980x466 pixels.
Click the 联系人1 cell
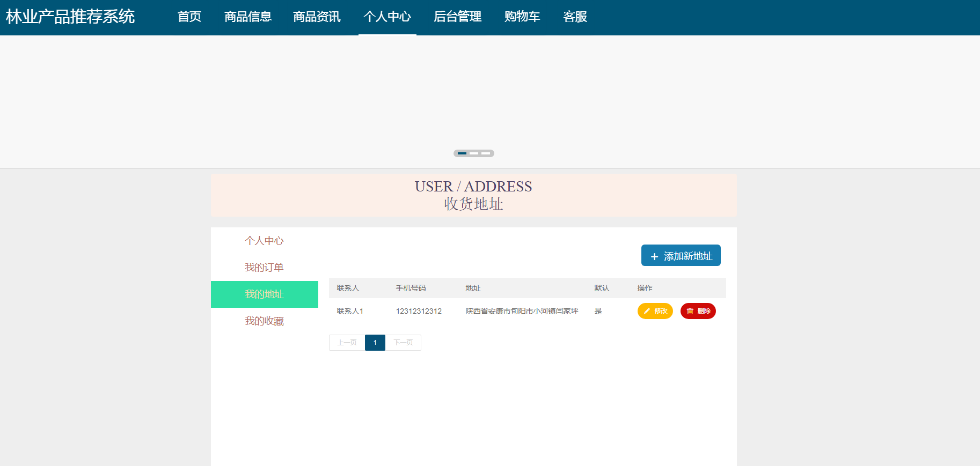tap(350, 311)
